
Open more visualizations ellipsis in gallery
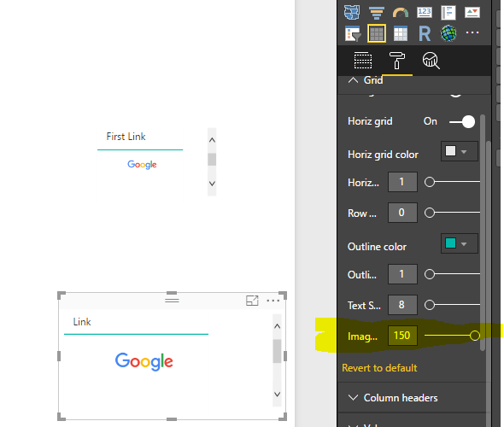point(472,32)
